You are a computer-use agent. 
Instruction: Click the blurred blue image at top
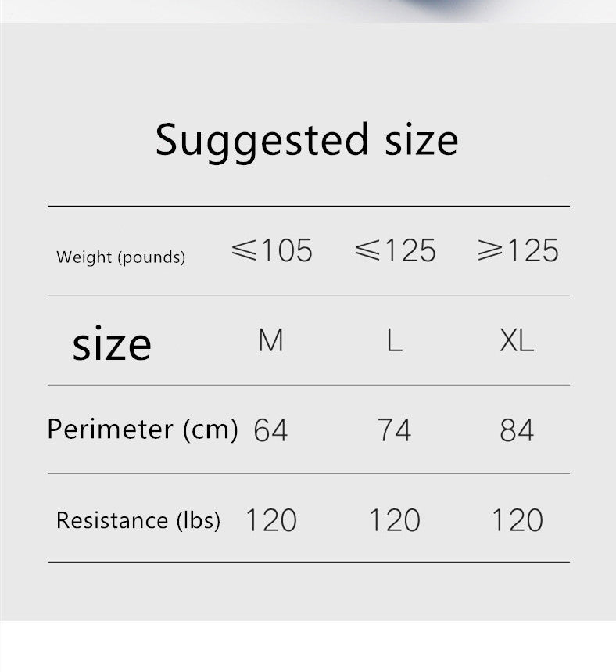coord(438,9)
